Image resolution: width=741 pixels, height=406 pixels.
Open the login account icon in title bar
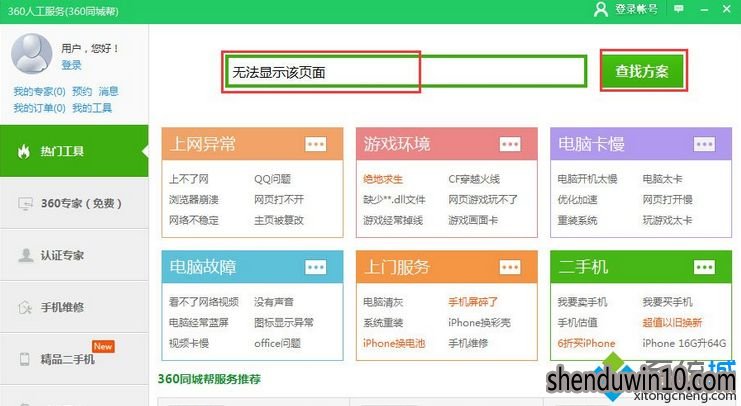click(601, 9)
